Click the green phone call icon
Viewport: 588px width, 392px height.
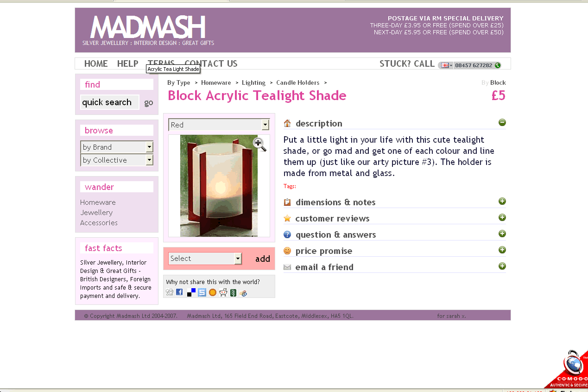click(x=498, y=65)
